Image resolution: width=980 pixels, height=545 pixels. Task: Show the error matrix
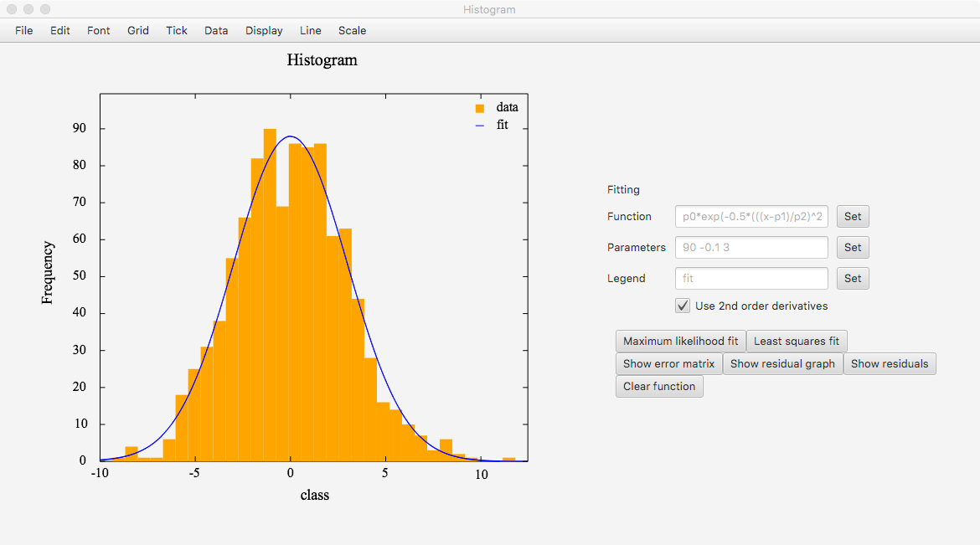(x=668, y=363)
